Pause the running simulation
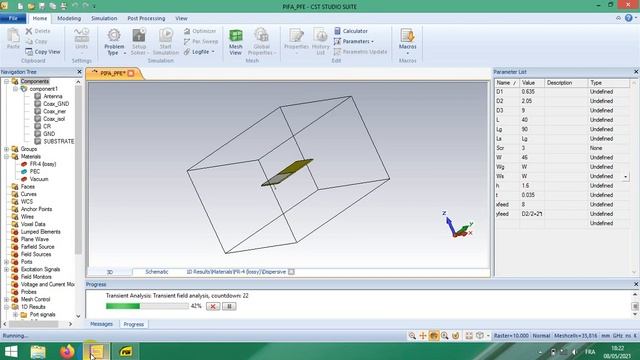 point(229,306)
